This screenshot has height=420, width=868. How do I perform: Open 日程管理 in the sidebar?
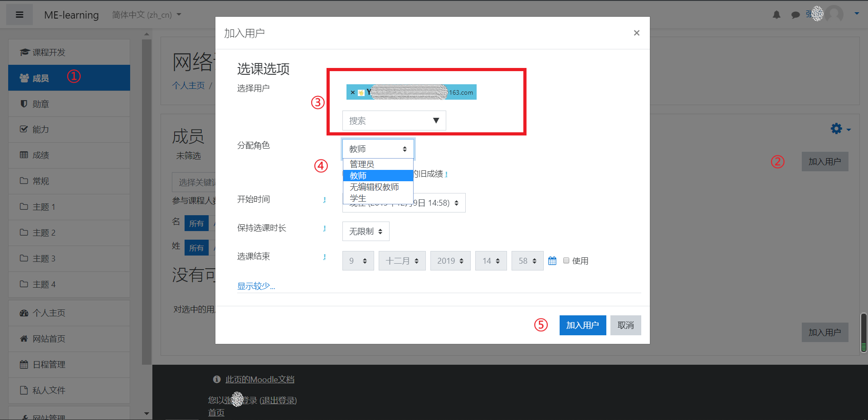tap(48, 364)
